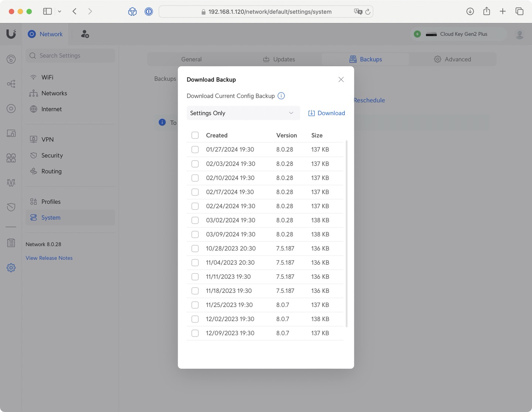Click the translate icon in address bar

358,12
